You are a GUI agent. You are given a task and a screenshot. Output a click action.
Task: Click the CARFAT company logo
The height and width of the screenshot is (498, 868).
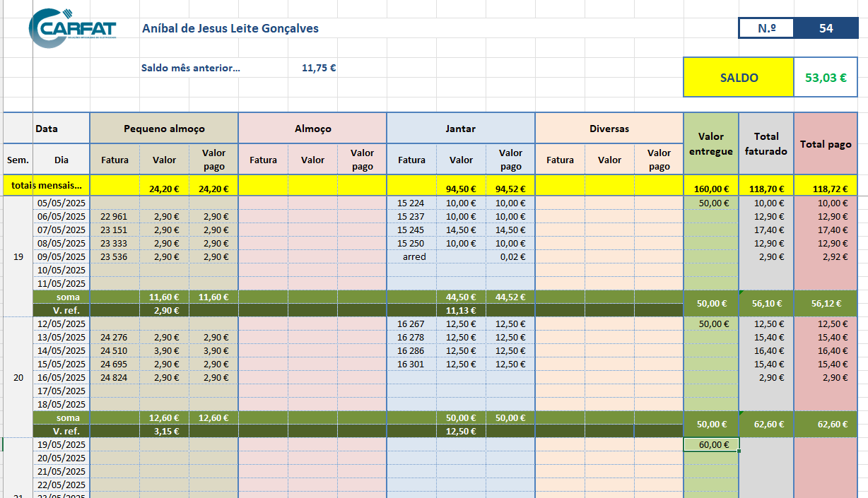point(72,28)
